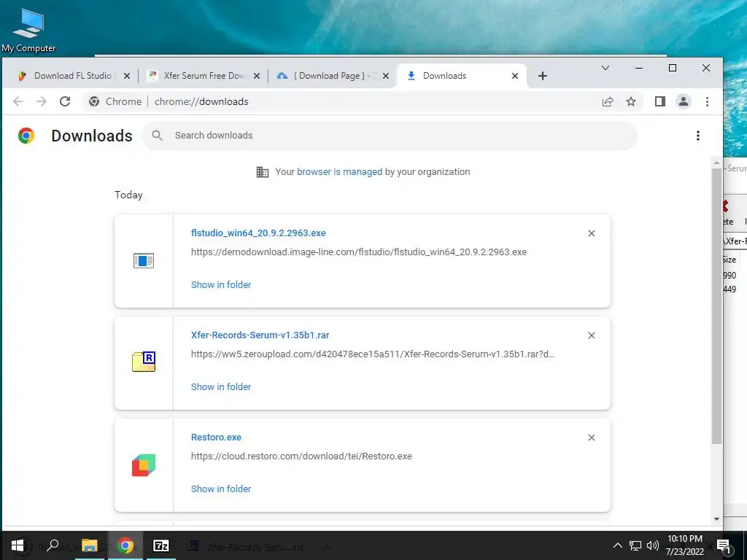747x560 pixels.
Task: Focus the Search downloads field
Action: (390, 136)
